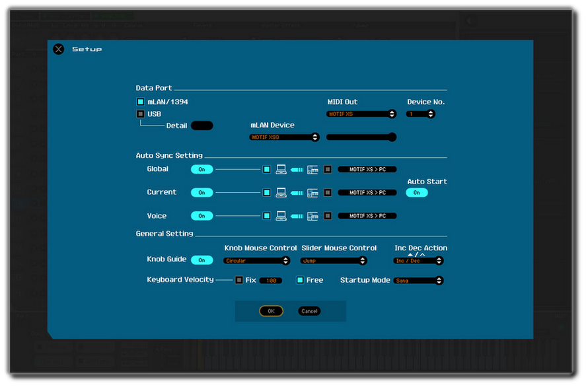Click the synthesizer icon in Current row
The height and width of the screenshot is (389, 588).
point(312,193)
